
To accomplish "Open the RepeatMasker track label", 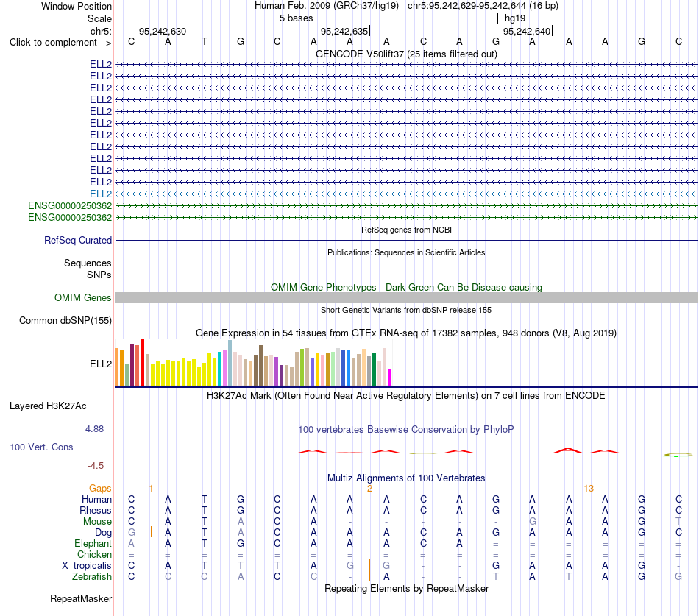I will (x=81, y=598).
